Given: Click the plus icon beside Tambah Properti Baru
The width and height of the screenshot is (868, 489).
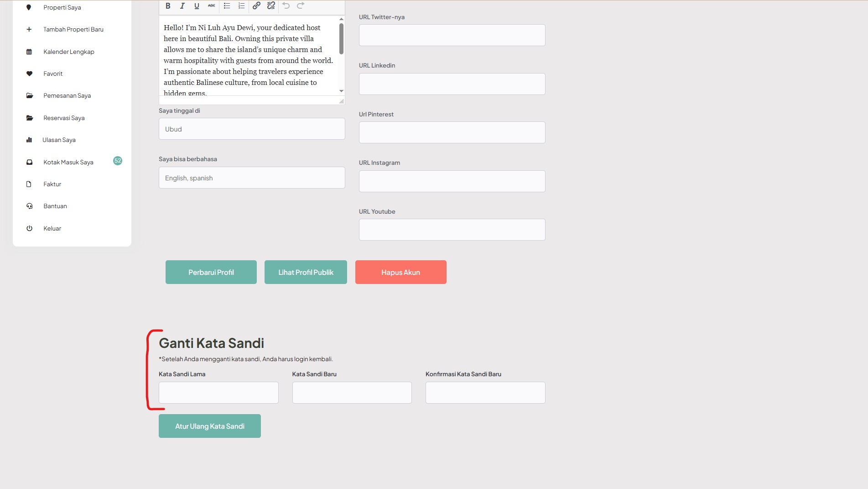Looking at the screenshot, I should [29, 29].
